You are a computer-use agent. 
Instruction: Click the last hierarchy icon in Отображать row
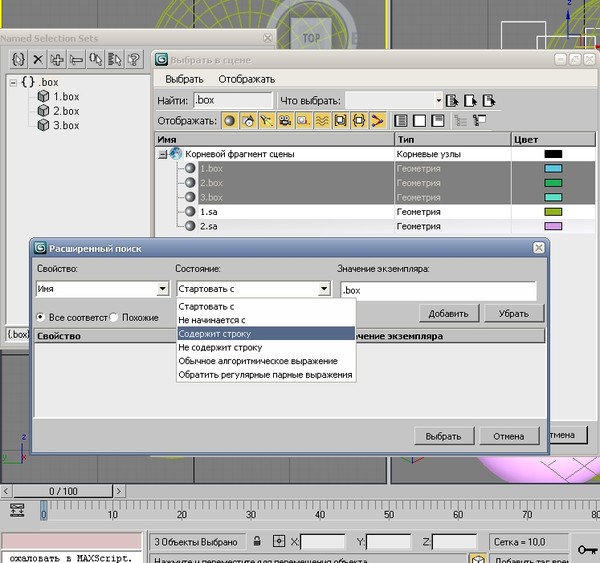coord(479,121)
